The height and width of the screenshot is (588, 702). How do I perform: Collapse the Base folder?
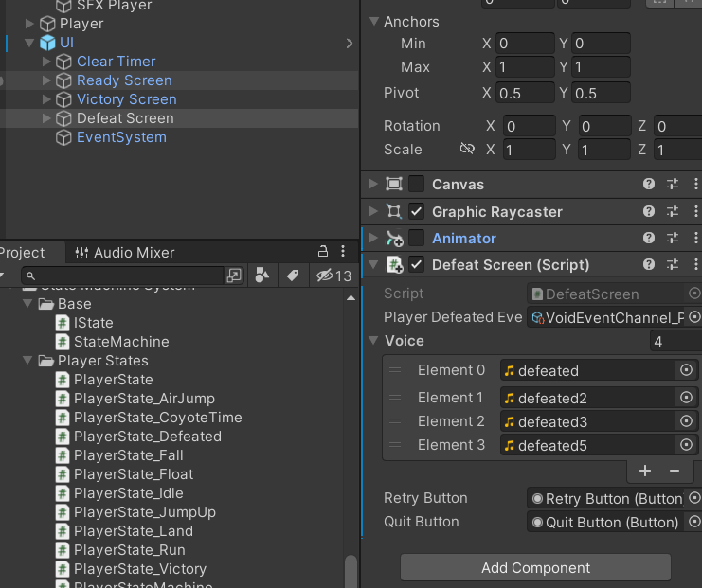(27, 303)
